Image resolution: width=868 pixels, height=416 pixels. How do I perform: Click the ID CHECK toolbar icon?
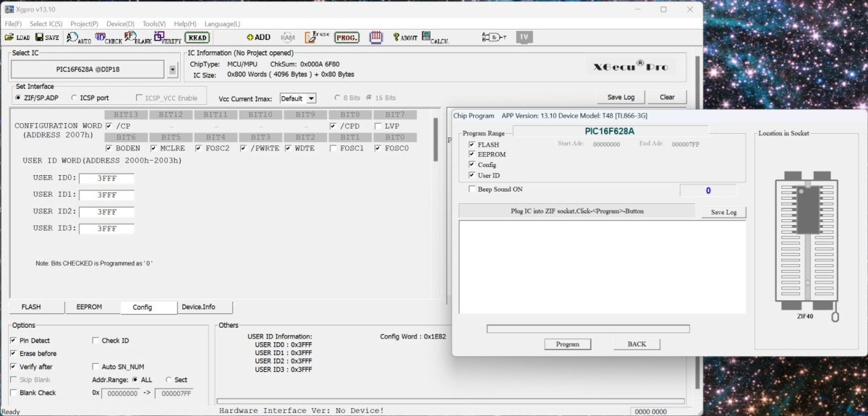[x=109, y=37]
